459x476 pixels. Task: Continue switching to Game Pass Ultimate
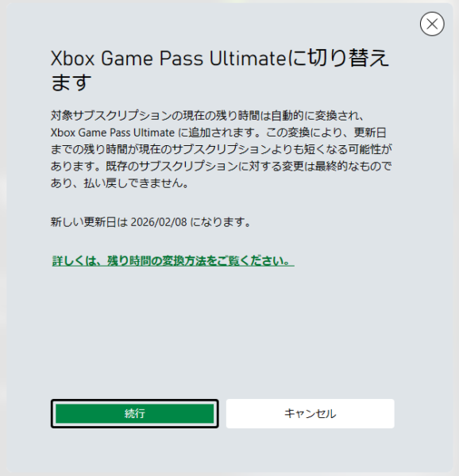point(134,413)
